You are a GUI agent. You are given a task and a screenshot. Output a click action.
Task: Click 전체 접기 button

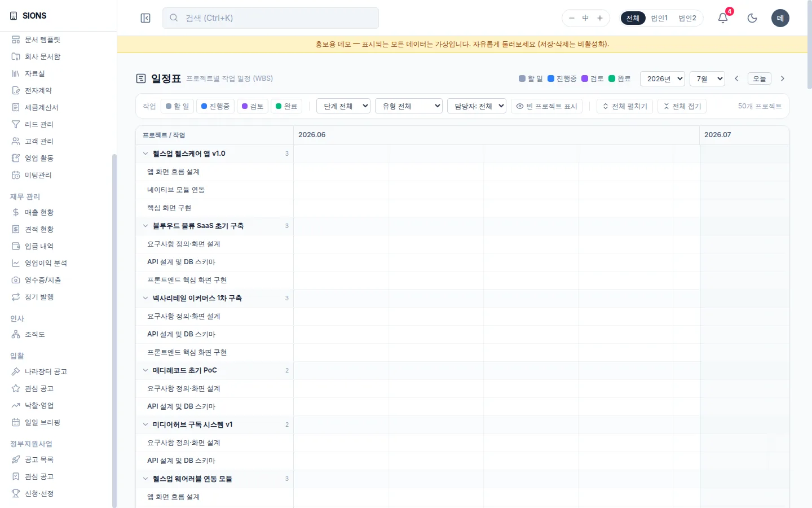(682, 106)
